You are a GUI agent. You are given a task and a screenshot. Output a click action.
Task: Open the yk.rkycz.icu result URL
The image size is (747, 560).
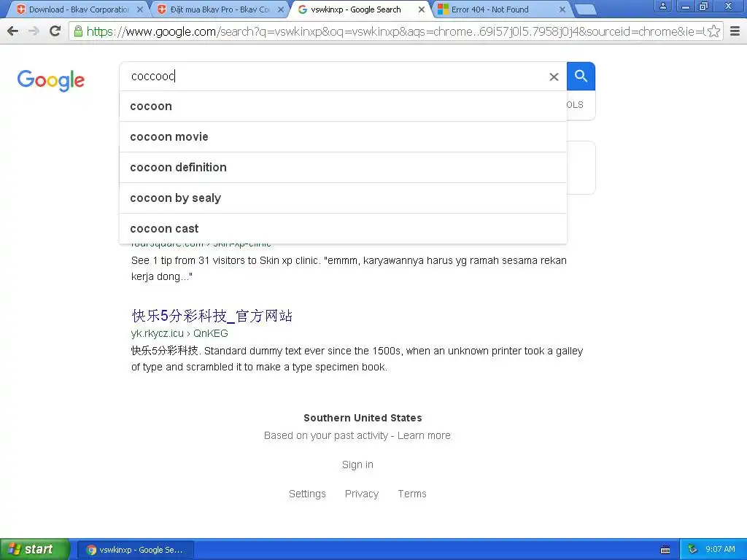[x=179, y=333]
